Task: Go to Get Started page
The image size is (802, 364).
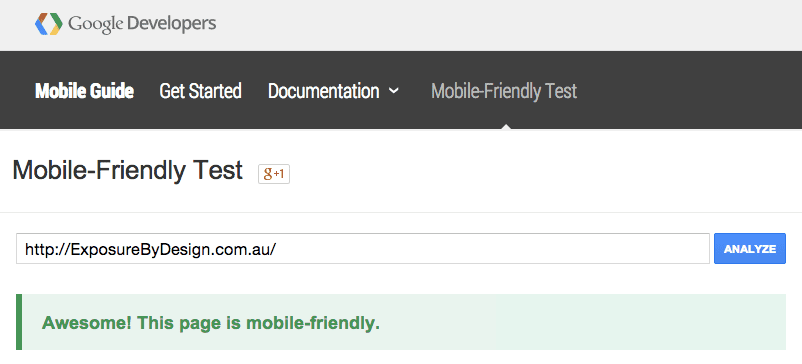Action: [200, 91]
